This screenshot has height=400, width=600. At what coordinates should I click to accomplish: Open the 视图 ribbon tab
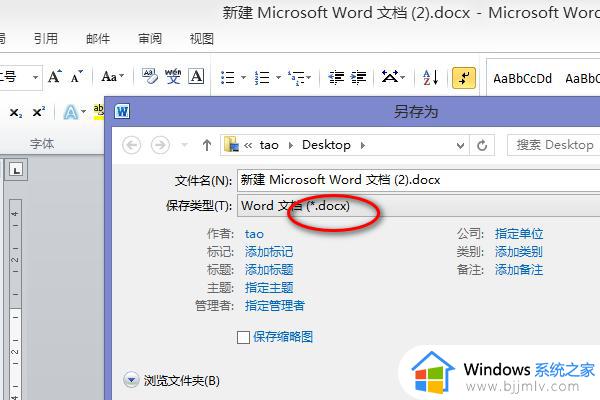[201, 38]
